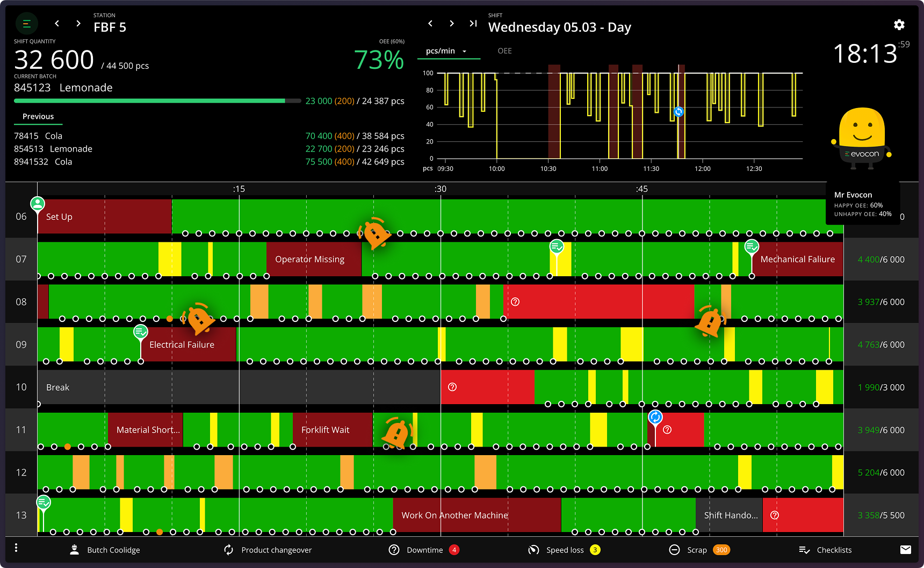Switch to the OEE chart tab
The height and width of the screenshot is (568, 924).
click(x=504, y=51)
